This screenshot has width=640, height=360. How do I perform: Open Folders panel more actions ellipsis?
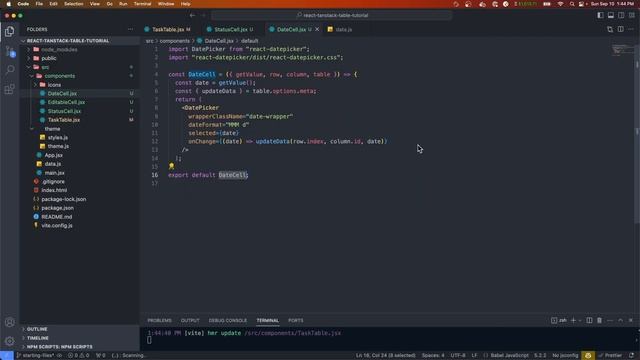coord(131,29)
